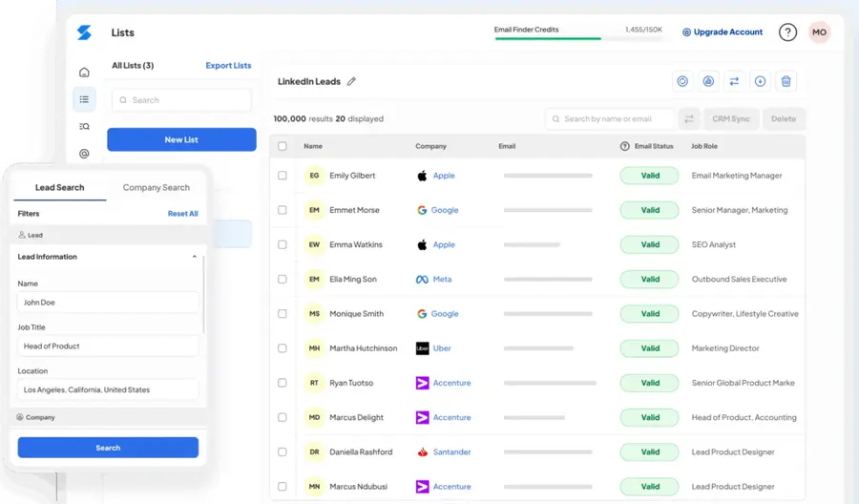
Task: Open the email @ icon in sidebar
Action: tap(84, 154)
